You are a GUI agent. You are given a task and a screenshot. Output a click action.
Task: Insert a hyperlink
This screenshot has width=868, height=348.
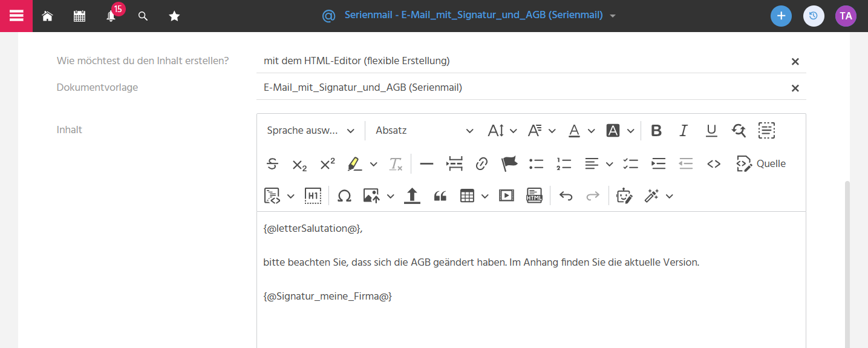[x=481, y=163]
